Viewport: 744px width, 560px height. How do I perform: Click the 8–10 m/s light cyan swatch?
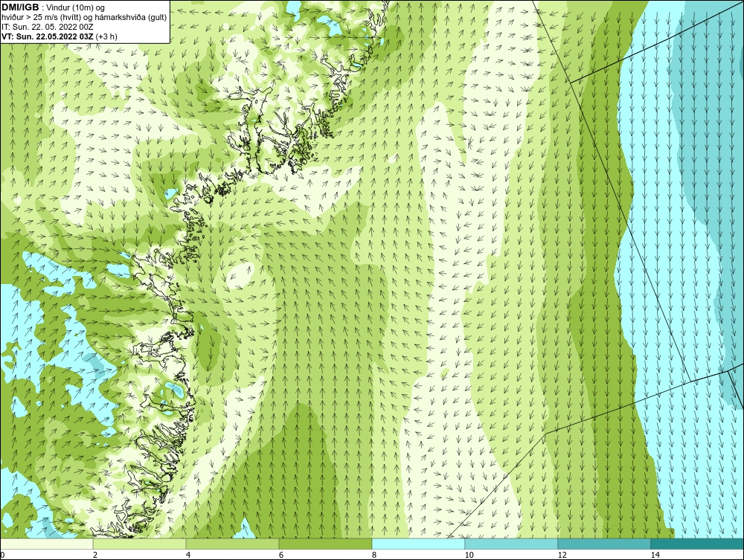418,544
